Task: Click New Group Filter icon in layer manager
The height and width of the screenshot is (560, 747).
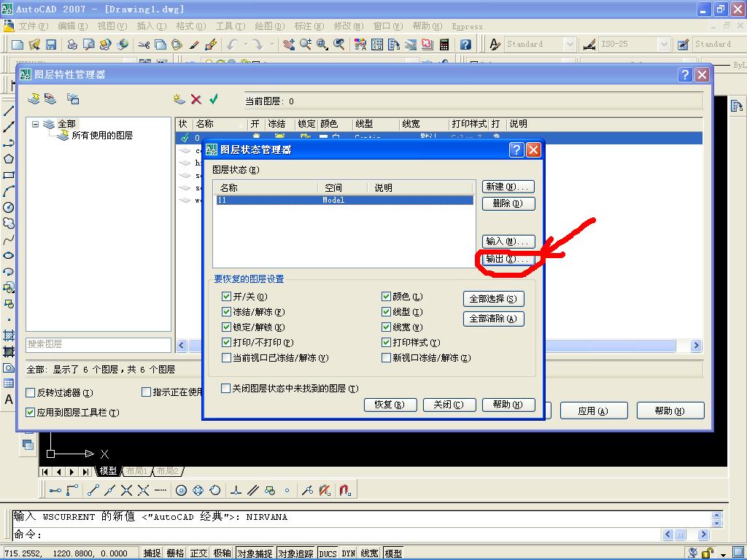Action: click(x=50, y=98)
